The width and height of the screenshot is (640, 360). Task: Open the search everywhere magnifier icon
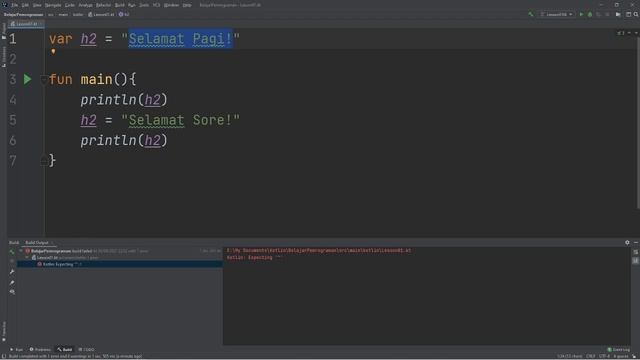(x=636, y=14)
